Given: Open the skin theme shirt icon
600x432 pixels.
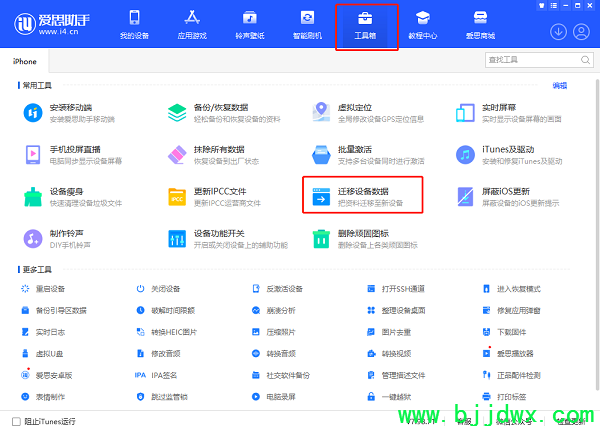Looking at the screenshot, I should coord(541,5).
